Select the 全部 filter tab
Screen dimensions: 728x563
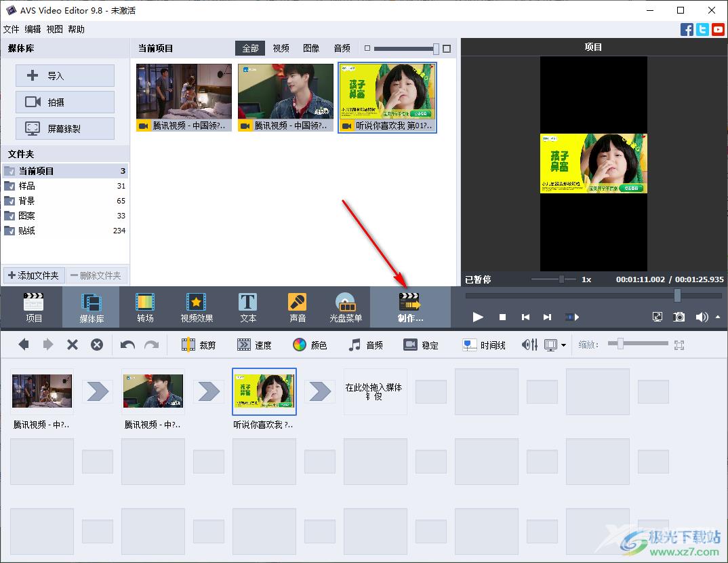coord(250,48)
